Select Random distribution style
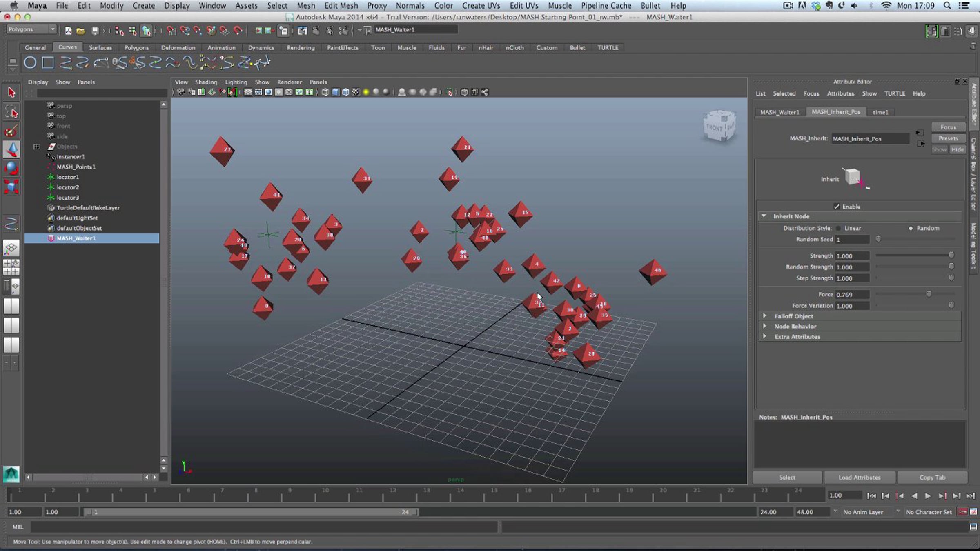The width and height of the screenshot is (980, 551). pos(911,228)
